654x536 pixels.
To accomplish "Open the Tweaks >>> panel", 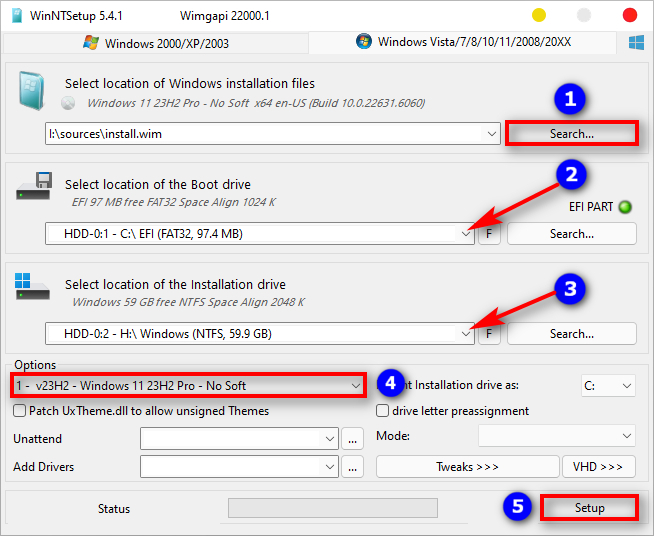I will tap(467, 467).
